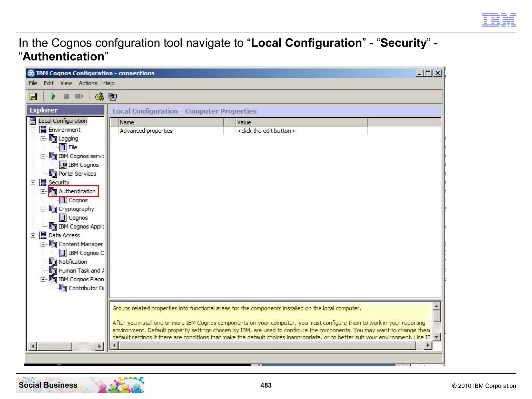Image resolution: width=532 pixels, height=399 pixels.
Task: Click the description pane horizontal scrollbar thumb
Action: [267, 345]
